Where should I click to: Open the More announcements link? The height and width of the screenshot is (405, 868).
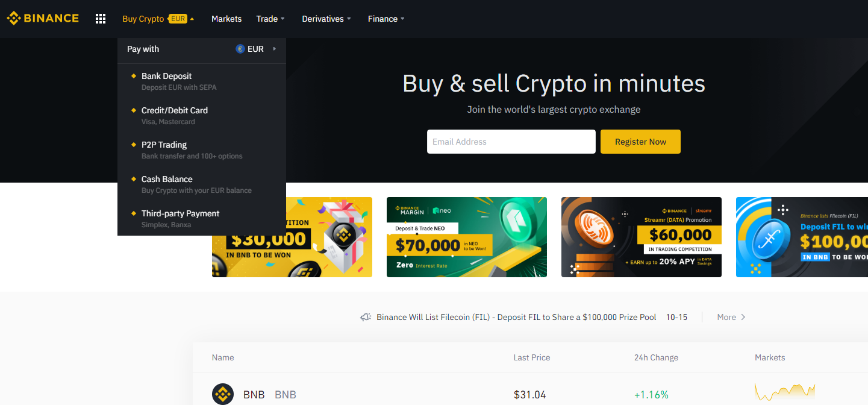pyautogui.click(x=731, y=317)
